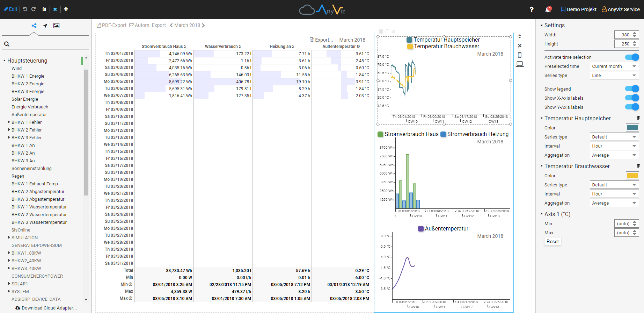Turn off Show Y-Axis labels
Viewport: 644px width, 313px height.
pos(632,107)
